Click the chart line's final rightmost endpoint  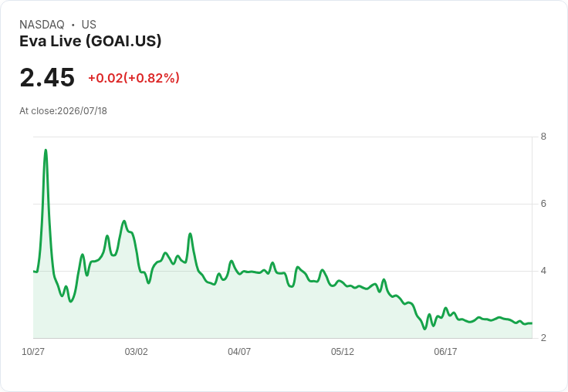532,323
